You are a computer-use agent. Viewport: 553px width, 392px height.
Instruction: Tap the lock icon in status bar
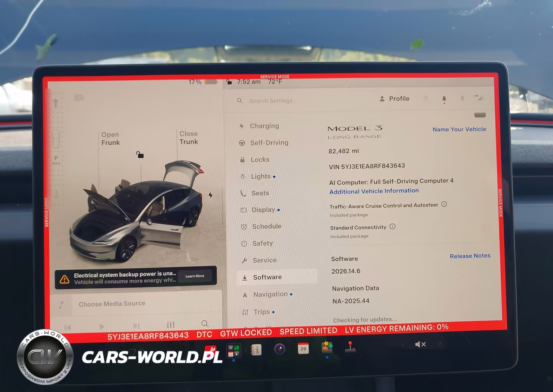[229, 82]
